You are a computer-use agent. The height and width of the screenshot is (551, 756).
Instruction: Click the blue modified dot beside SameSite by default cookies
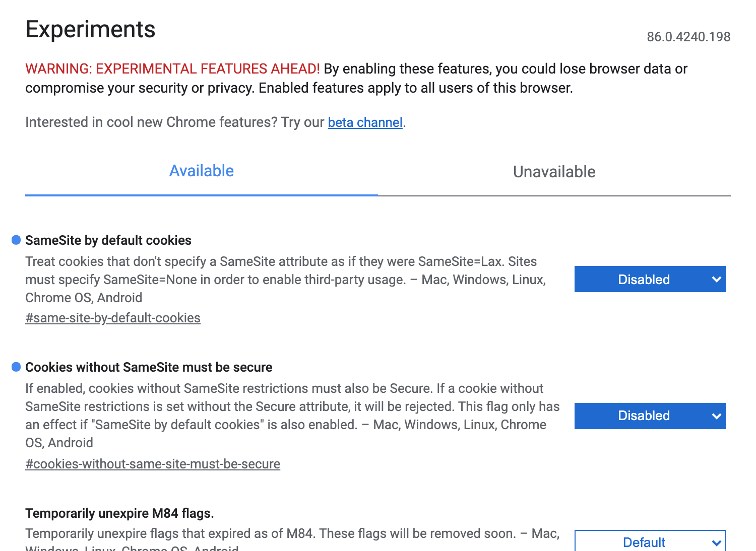[16, 240]
